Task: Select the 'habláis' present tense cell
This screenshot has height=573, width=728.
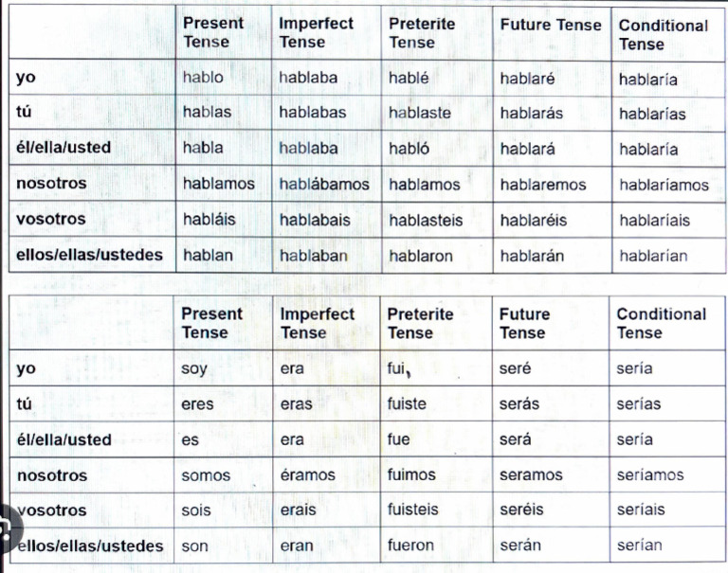Action: (x=207, y=220)
